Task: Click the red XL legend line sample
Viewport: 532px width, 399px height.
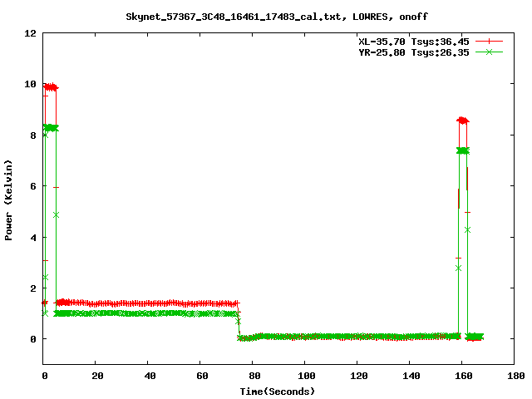Action: click(489, 42)
